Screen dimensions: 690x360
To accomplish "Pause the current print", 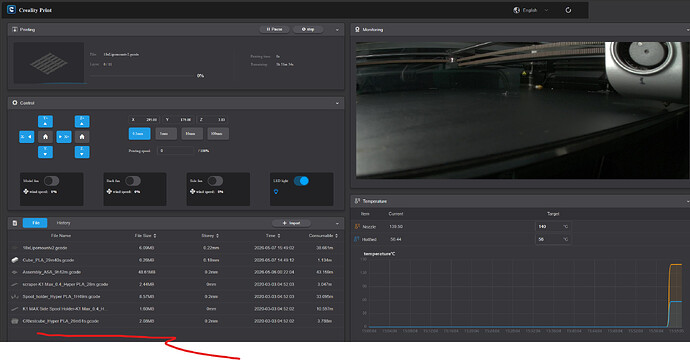I will coord(274,29).
